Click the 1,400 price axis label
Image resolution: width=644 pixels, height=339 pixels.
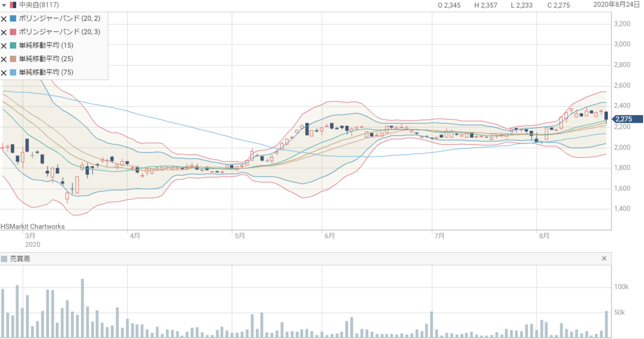pyautogui.click(x=622, y=209)
